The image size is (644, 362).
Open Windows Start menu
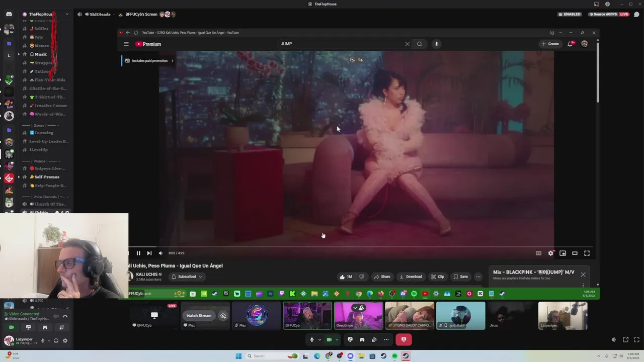pos(238,356)
